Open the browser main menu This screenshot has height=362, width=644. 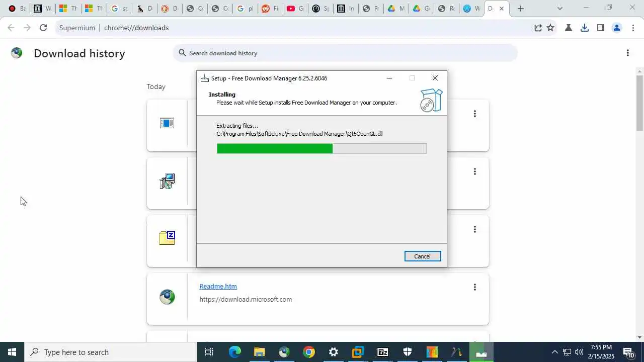click(x=633, y=28)
